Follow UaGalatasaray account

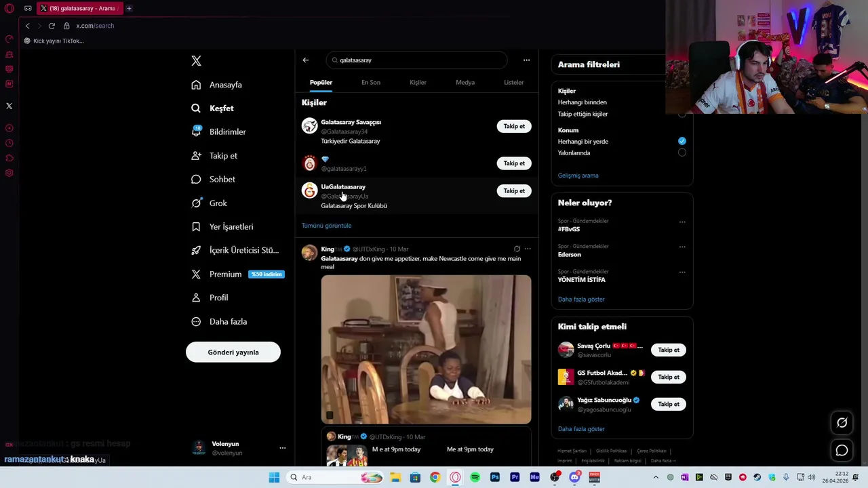[514, 191]
